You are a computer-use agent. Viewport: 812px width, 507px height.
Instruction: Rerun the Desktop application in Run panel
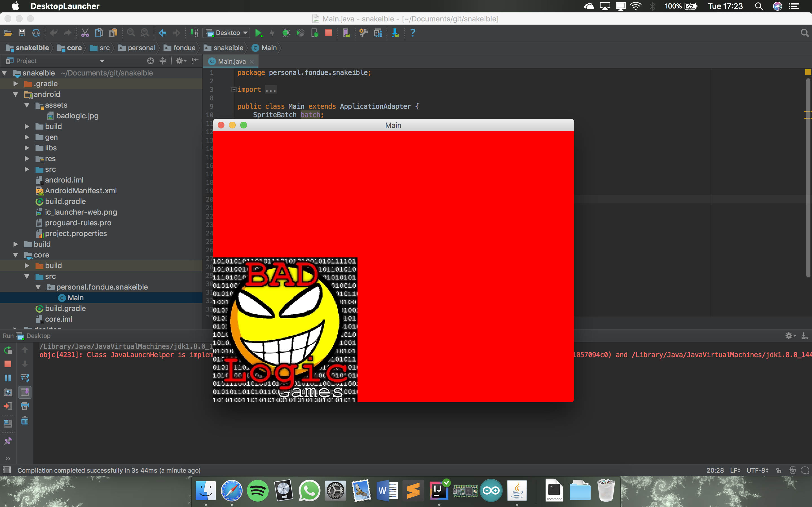coord(8,350)
